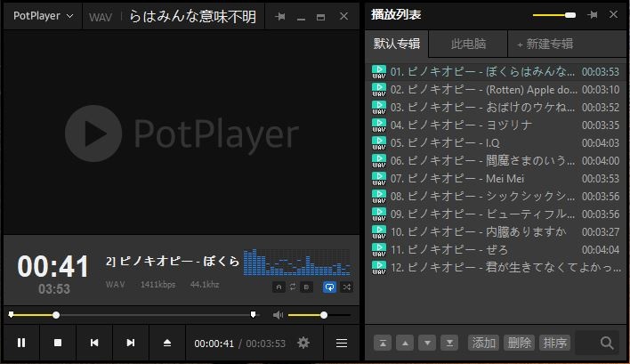Close the playlist panel
Screen dimensions: 630x364
point(613,14)
